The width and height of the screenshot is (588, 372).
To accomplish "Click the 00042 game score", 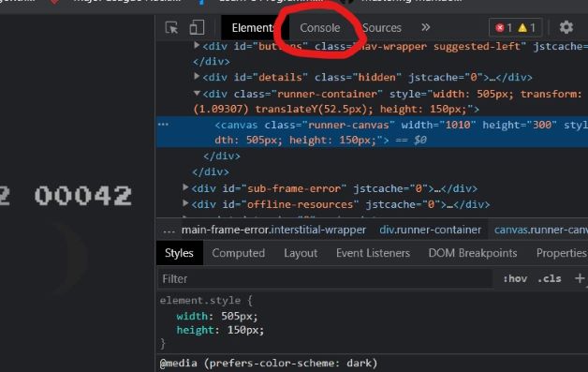I will pos(83,196).
